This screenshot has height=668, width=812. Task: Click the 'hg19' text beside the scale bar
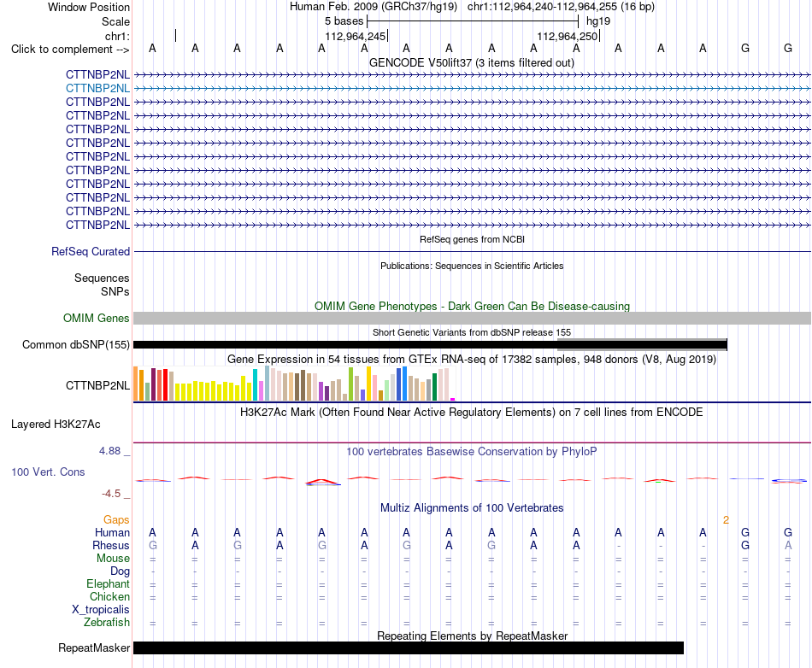(x=598, y=21)
